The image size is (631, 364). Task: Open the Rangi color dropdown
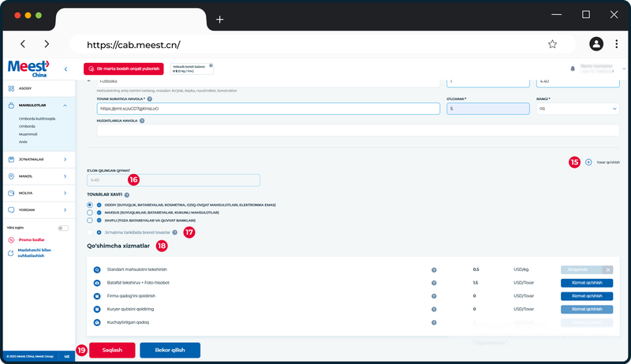coord(577,109)
